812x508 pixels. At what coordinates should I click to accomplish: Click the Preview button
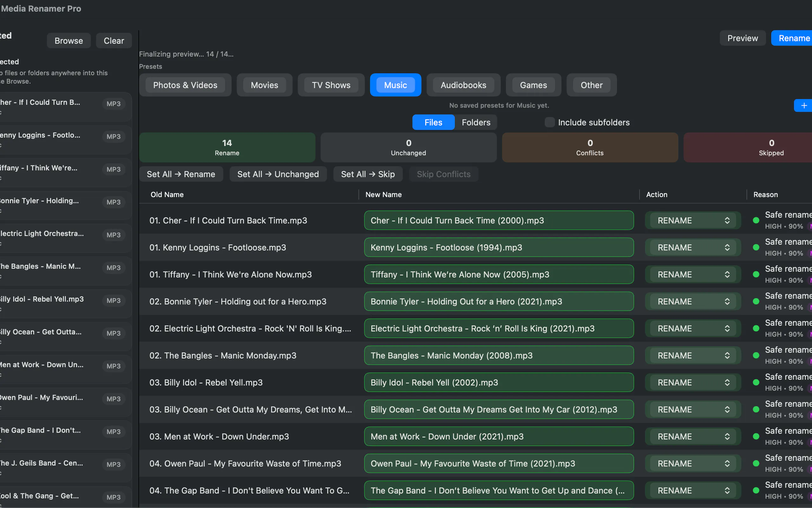click(x=743, y=38)
